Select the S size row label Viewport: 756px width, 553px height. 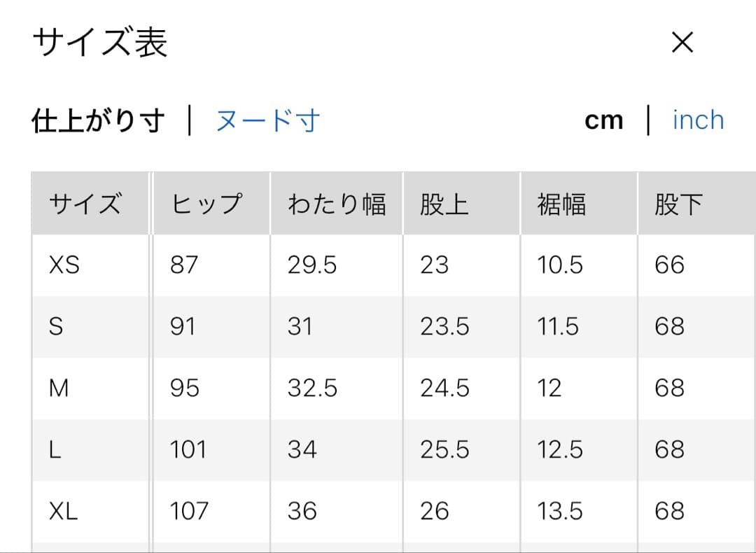(56, 327)
